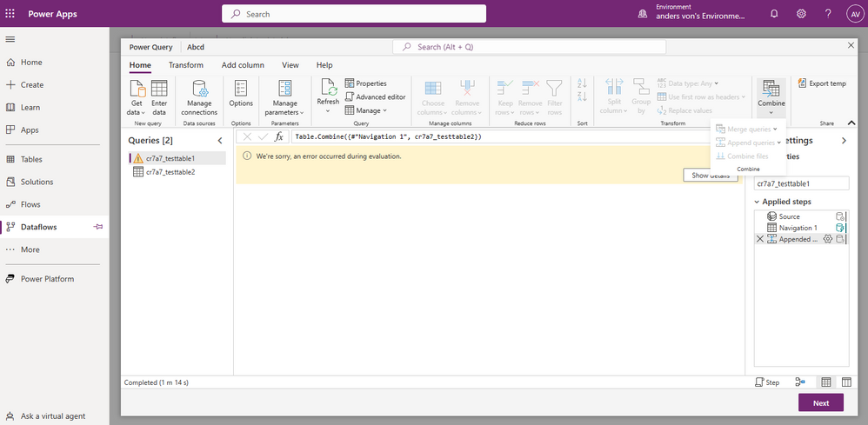
Task: Collapse the Query settings pane chevron
Action: 844,141
